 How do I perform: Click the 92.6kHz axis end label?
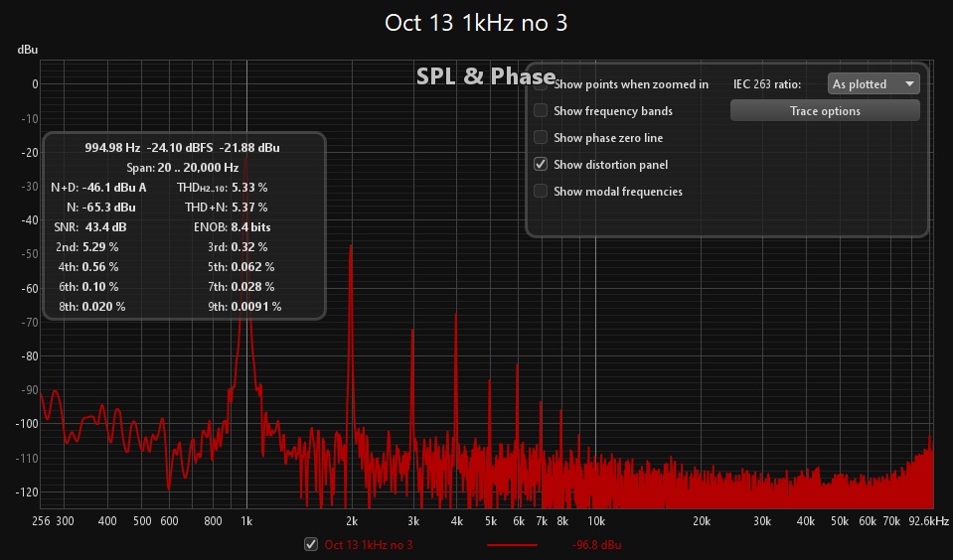pyautogui.click(x=928, y=521)
